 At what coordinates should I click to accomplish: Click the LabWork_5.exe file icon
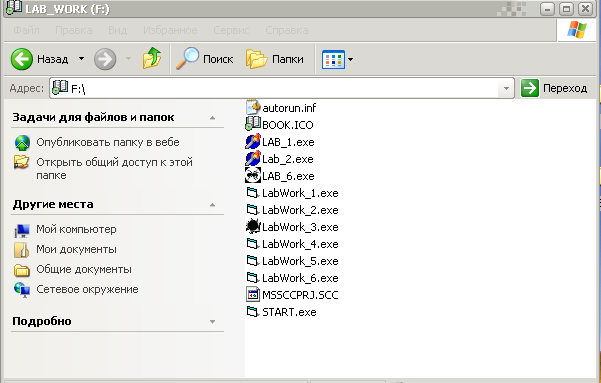(x=253, y=260)
